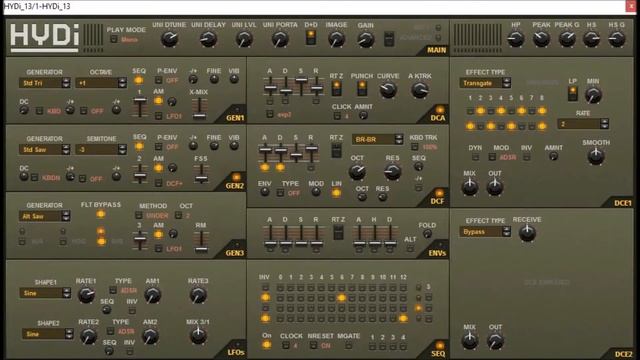
Task: Click the HS knob
Action: pos(591,39)
